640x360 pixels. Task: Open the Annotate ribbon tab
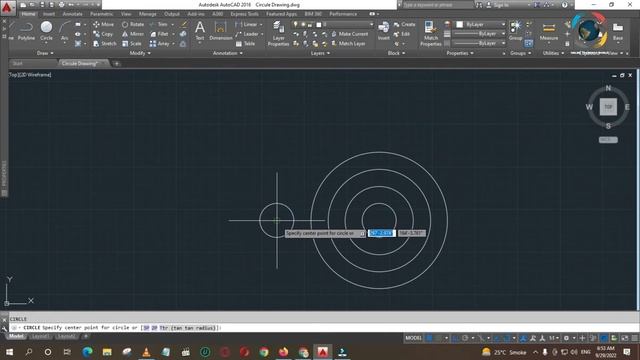coord(72,14)
